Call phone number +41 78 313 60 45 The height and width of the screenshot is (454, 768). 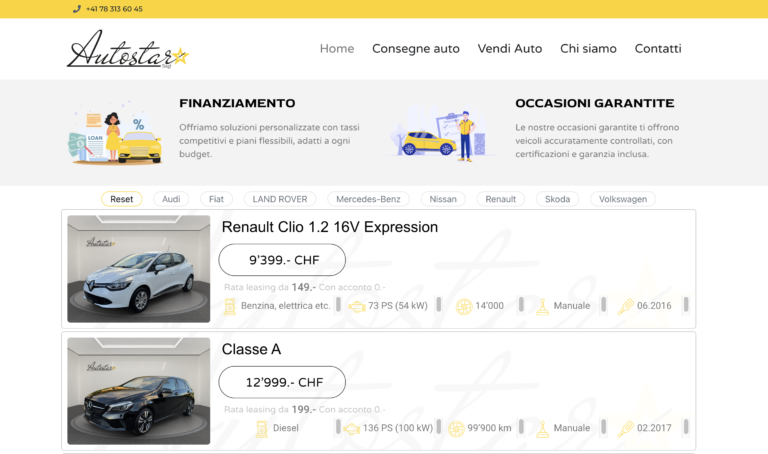pyautogui.click(x=114, y=9)
